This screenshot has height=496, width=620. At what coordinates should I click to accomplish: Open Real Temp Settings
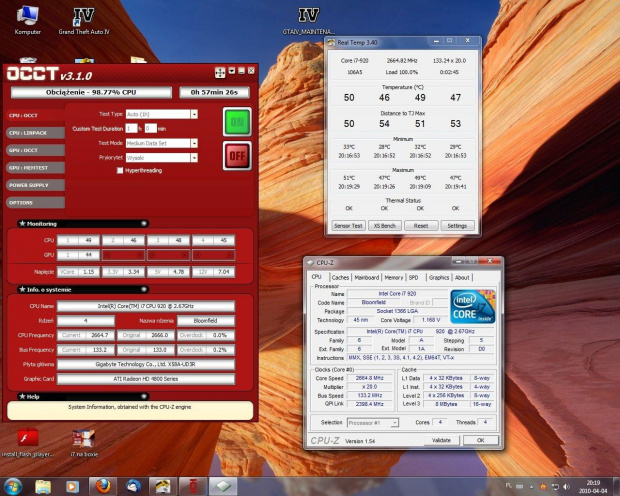(x=457, y=226)
